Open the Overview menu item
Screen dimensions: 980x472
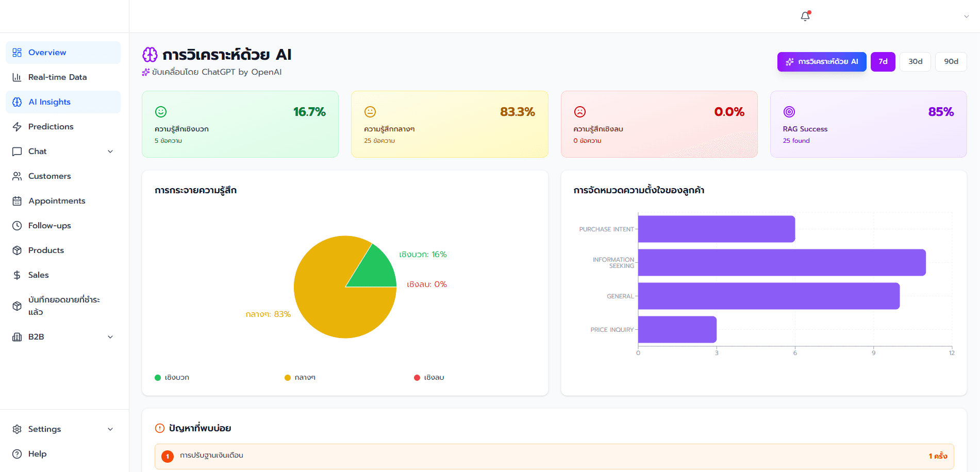[x=63, y=53]
